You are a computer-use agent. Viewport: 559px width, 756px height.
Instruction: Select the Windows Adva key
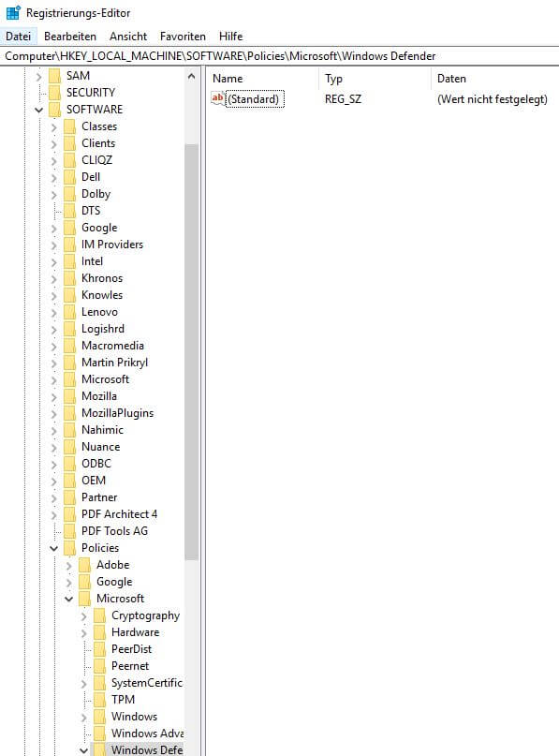[x=147, y=734]
